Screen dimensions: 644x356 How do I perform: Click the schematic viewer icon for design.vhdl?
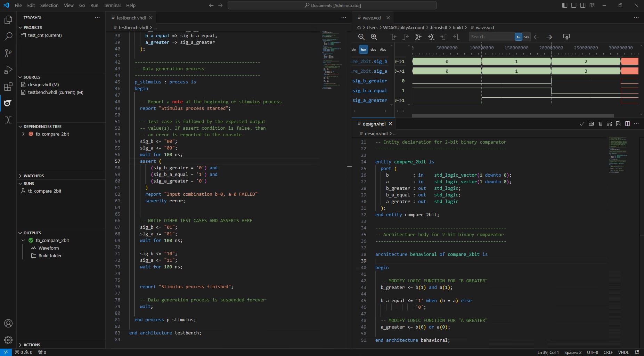click(609, 124)
